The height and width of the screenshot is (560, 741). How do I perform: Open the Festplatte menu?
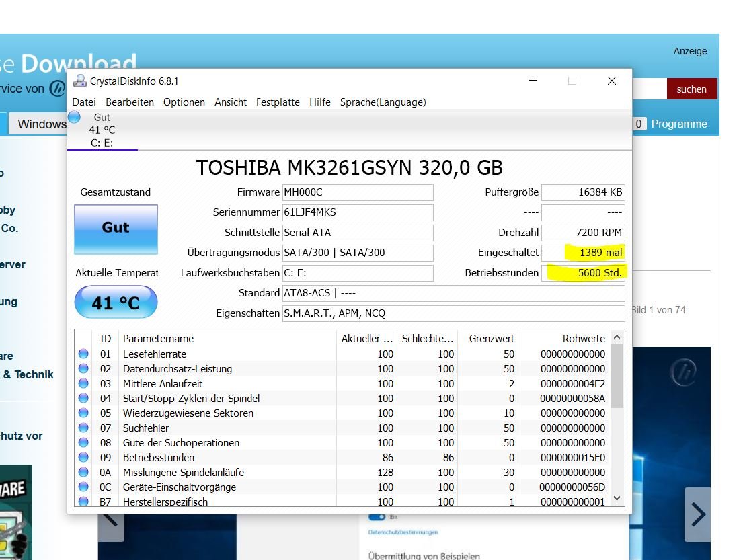[278, 102]
